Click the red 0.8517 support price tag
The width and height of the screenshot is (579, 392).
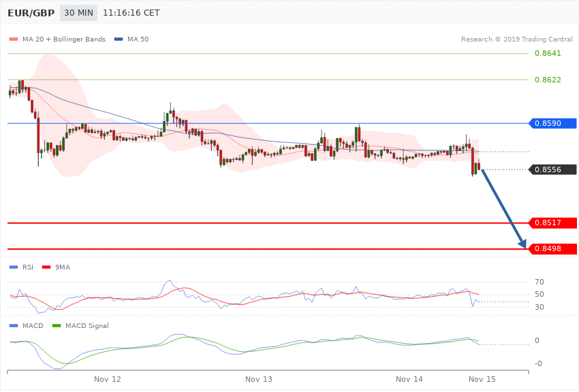click(x=552, y=223)
